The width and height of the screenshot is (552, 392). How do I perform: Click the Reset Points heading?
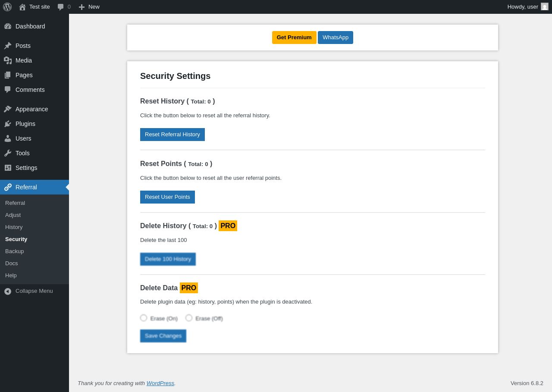pyautogui.click(x=176, y=164)
